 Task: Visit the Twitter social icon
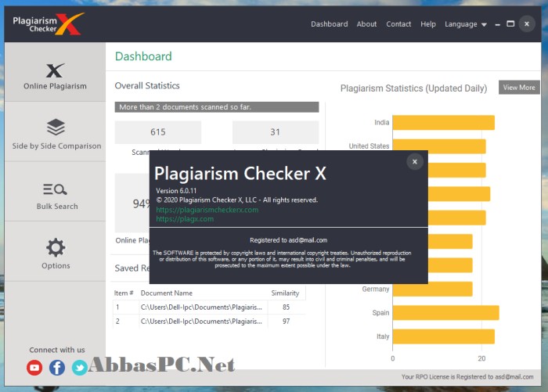point(80,368)
